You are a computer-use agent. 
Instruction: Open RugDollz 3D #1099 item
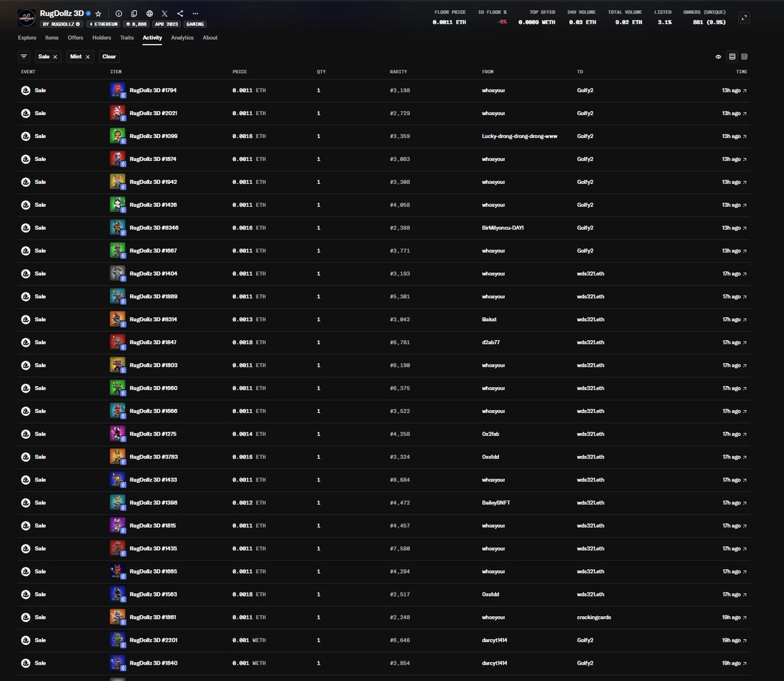coord(154,136)
